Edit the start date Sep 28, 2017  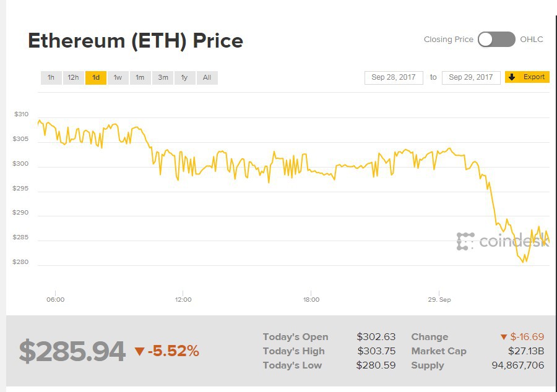point(394,77)
